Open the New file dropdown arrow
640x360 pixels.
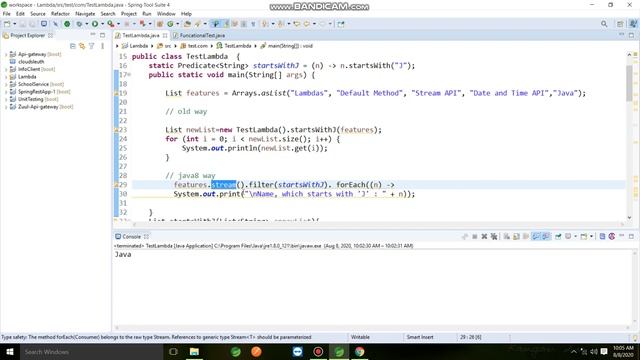tap(14, 24)
